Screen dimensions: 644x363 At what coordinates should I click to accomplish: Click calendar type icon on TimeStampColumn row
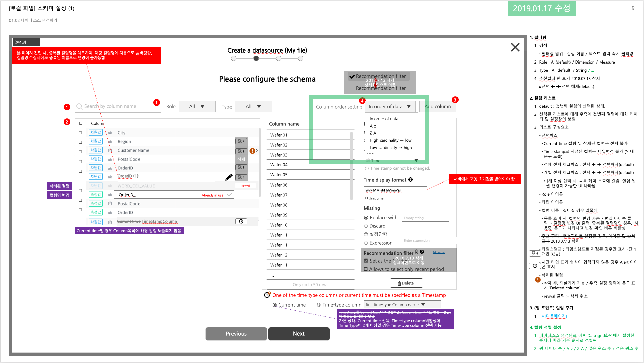coord(110,222)
